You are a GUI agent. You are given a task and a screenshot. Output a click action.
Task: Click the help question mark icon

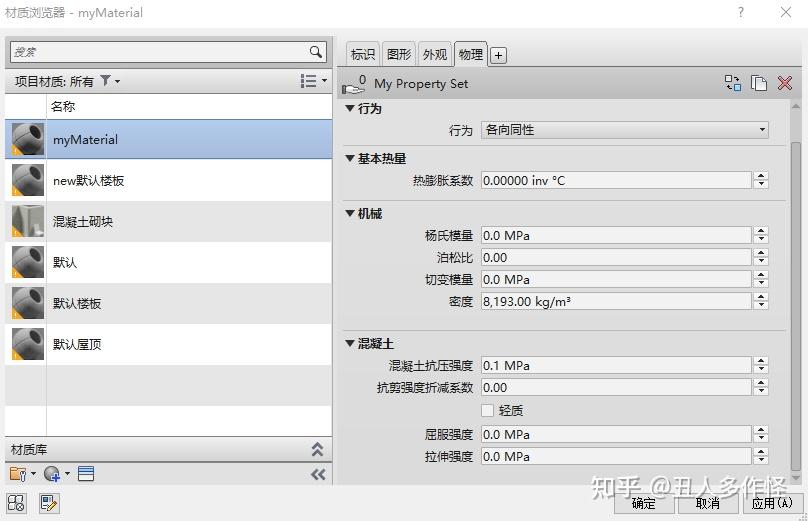coord(740,12)
